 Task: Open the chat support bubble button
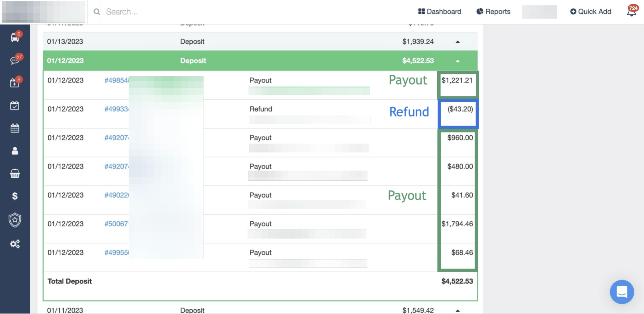point(622,292)
